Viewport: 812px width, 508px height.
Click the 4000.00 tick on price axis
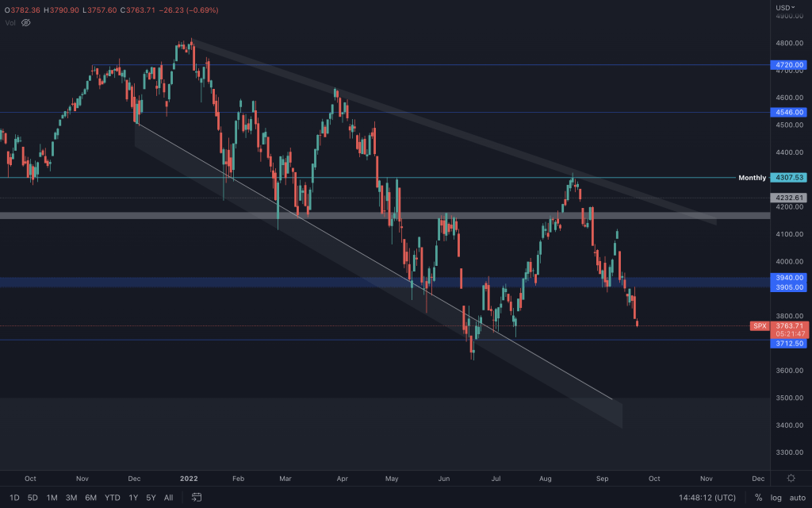pos(789,262)
